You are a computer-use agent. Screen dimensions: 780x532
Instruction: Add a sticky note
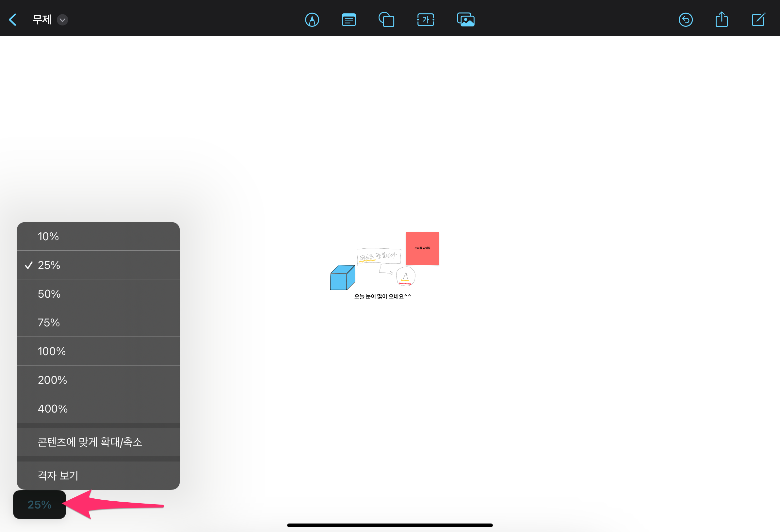tap(349, 20)
